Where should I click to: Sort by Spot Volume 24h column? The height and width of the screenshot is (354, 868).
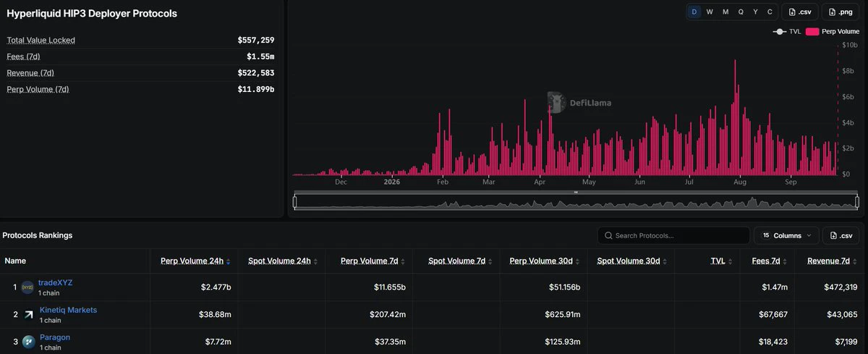coord(279,261)
